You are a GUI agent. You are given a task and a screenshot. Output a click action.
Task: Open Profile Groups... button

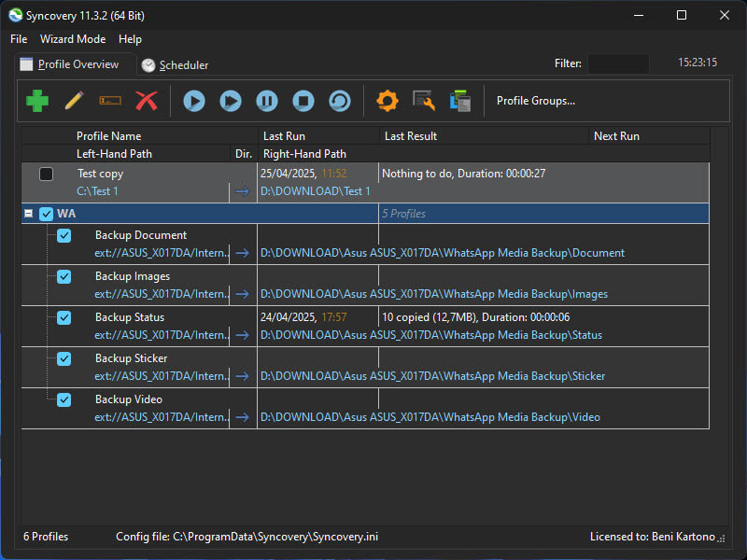click(536, 101)
